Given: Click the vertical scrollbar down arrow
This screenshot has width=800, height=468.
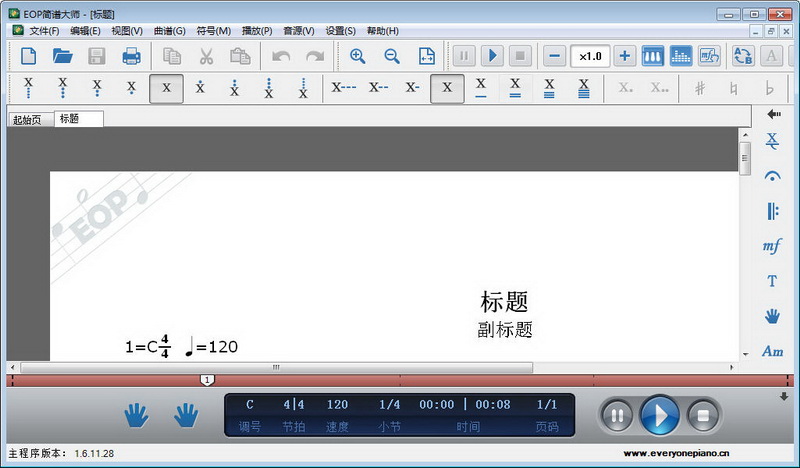Looking at the screenshot, I should tap(745, 354).
